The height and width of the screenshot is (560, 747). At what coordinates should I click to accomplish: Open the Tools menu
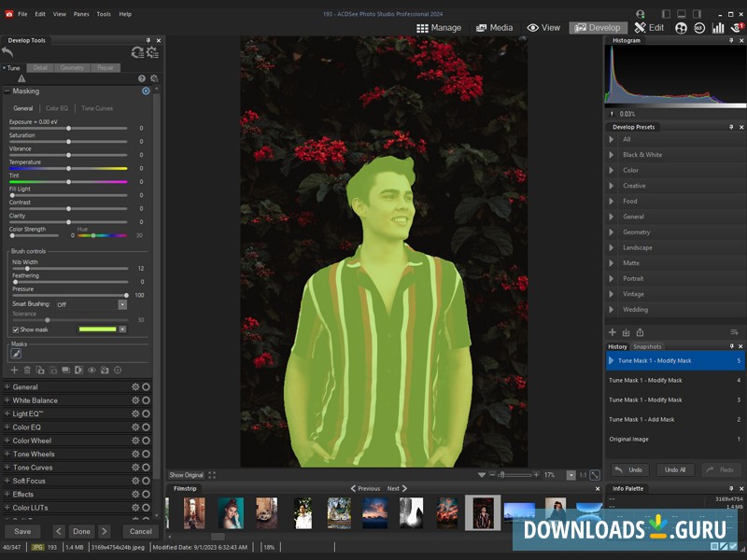click(103, 14)
